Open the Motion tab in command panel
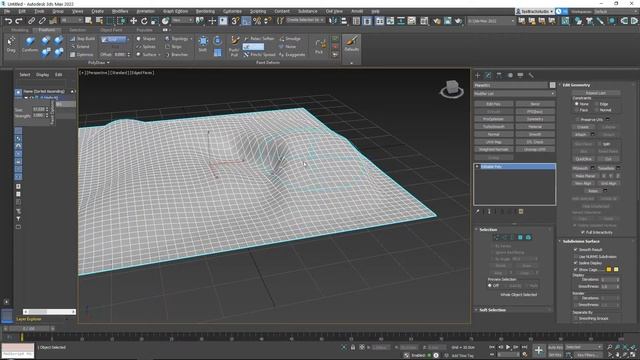640x360 pixels. [x=510, y=76]
